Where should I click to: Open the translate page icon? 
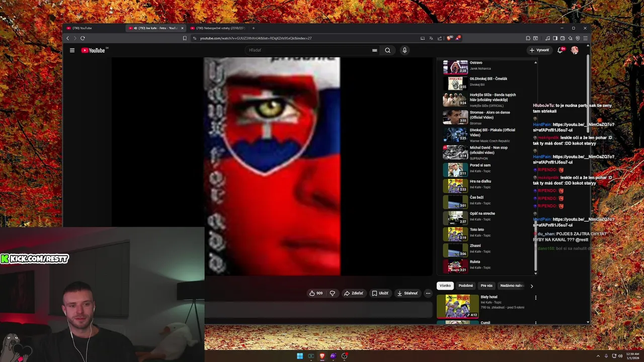click(431, 38)
